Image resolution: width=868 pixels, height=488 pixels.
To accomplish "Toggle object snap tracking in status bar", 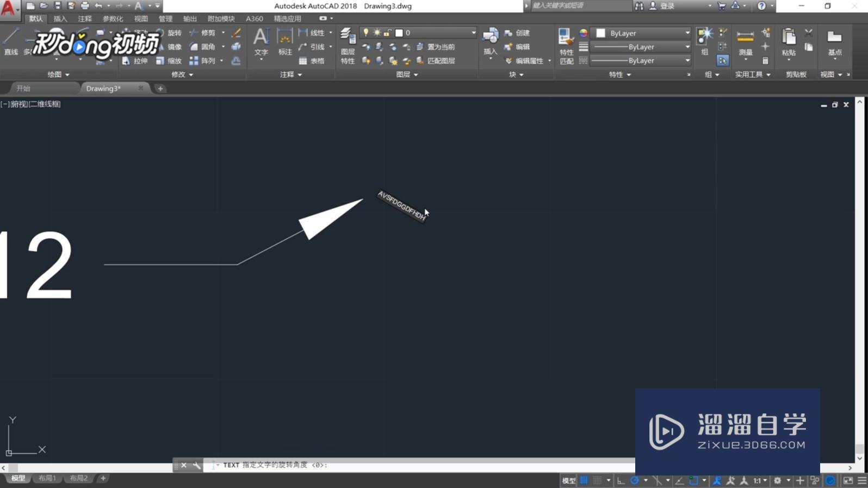I will (679, 480).
